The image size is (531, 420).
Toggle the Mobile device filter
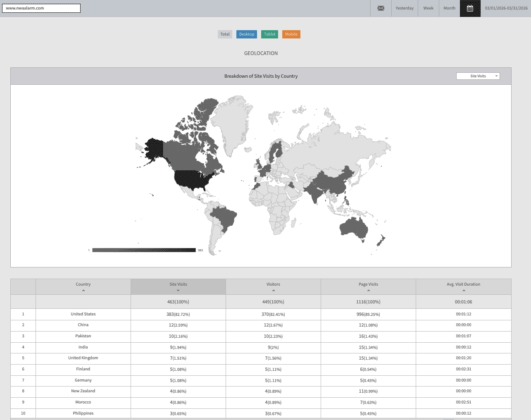291,34
